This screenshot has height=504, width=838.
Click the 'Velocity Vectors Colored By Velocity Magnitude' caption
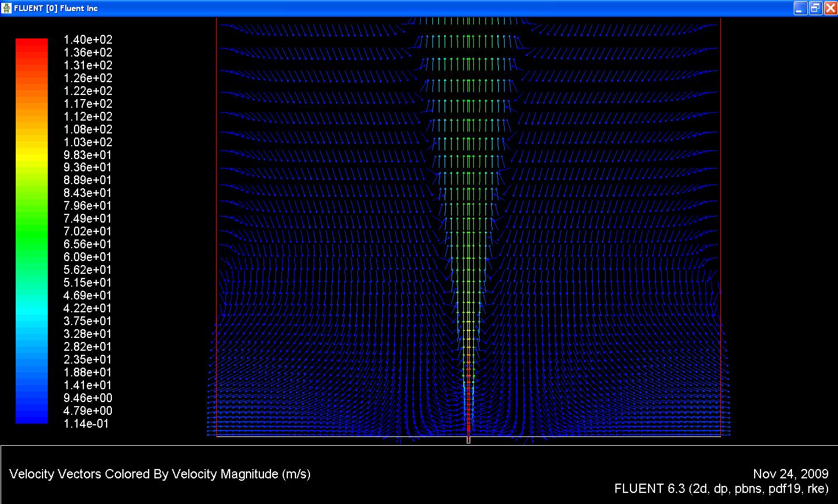(x=160, y=474)
